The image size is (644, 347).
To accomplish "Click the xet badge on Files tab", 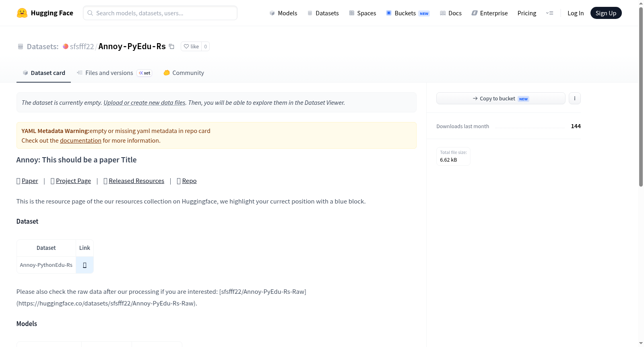I will [144, 73].
